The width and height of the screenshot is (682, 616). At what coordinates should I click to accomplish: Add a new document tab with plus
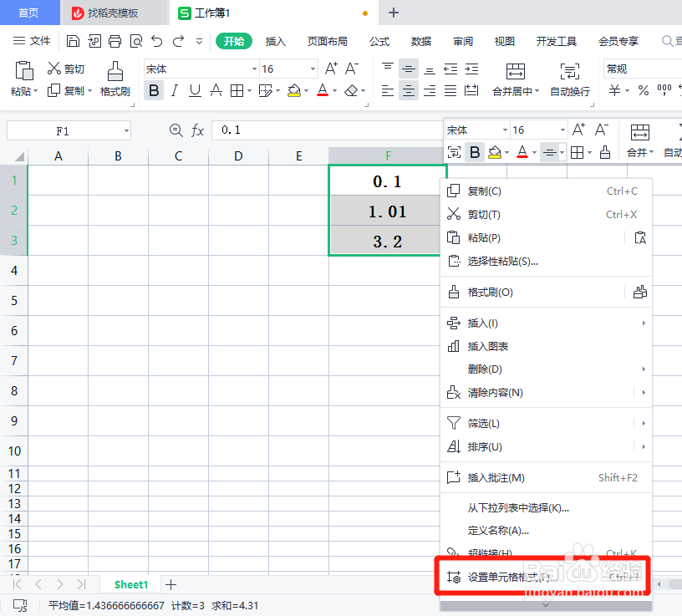(x=393, y=13)
